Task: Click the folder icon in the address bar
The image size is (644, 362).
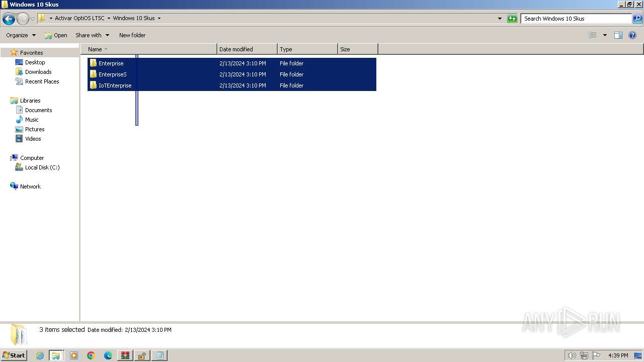Action: [x=42, y=18]
